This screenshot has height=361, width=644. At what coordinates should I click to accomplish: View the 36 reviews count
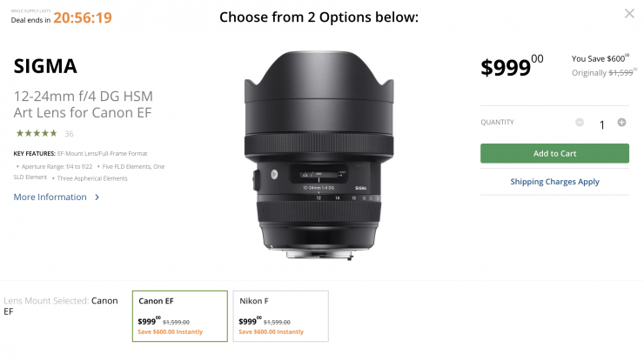pyautogui.click(x=69, y=134)
